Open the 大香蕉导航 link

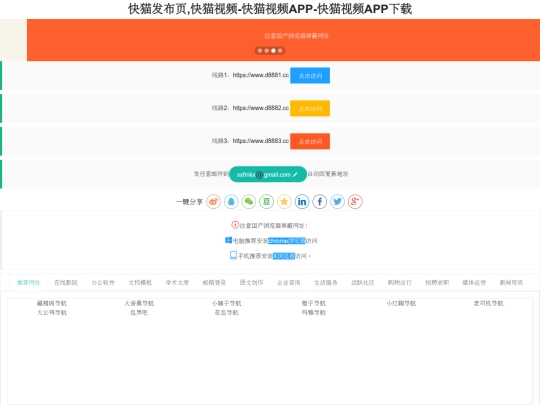point(139,303)
